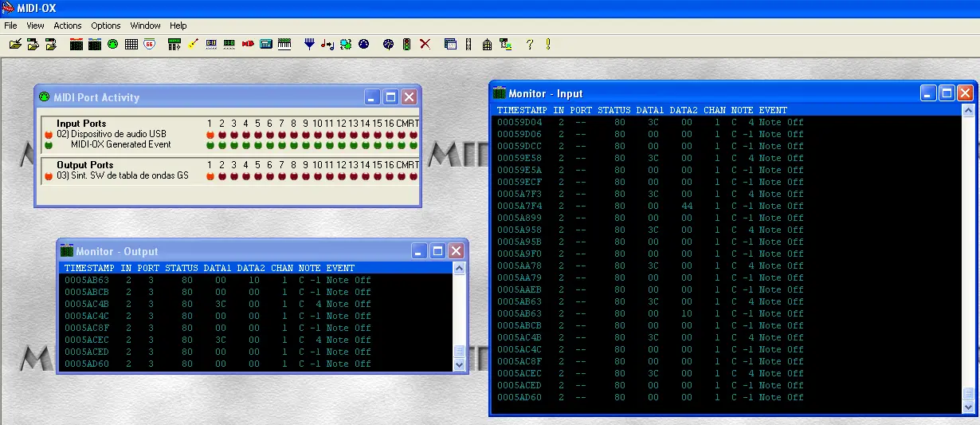Screen dimensions: 980x425
Task: Select row 0005AC4B in Monitor - Output
Action: click(256, 304)
